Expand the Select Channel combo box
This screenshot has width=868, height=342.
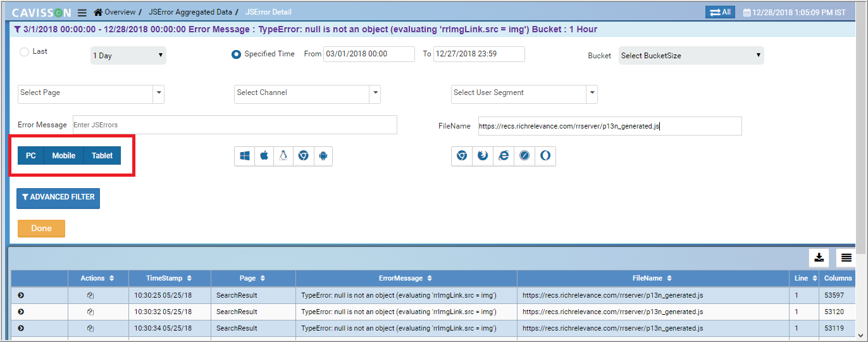click(x=375, y=94)
